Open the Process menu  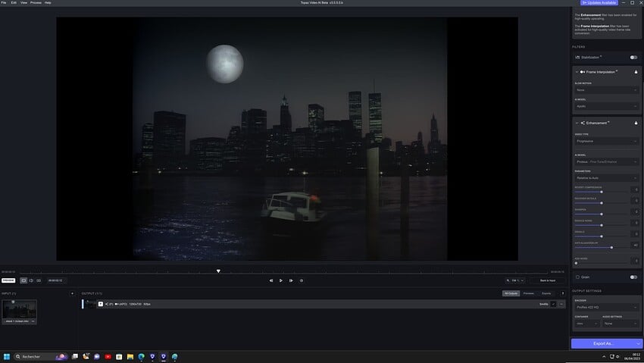(36, 2)
